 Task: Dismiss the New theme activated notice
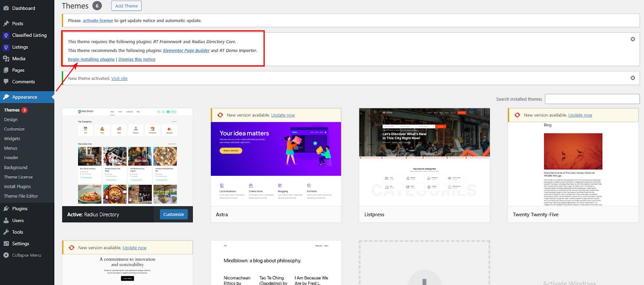click(633, 78)
